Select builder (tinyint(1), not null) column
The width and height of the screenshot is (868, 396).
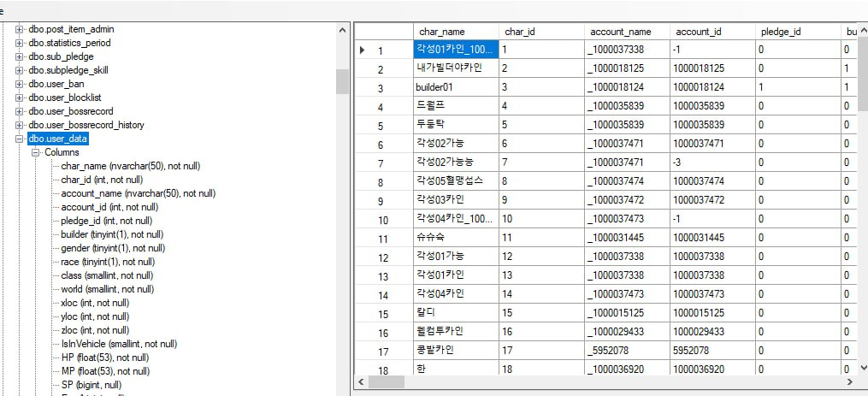coord(112,234)
